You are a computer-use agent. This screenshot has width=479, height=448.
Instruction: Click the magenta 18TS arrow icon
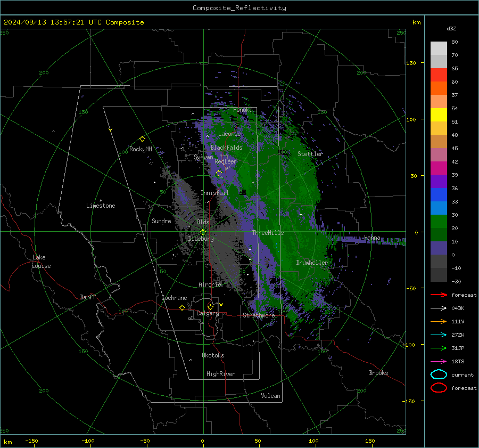click(439, 361)
